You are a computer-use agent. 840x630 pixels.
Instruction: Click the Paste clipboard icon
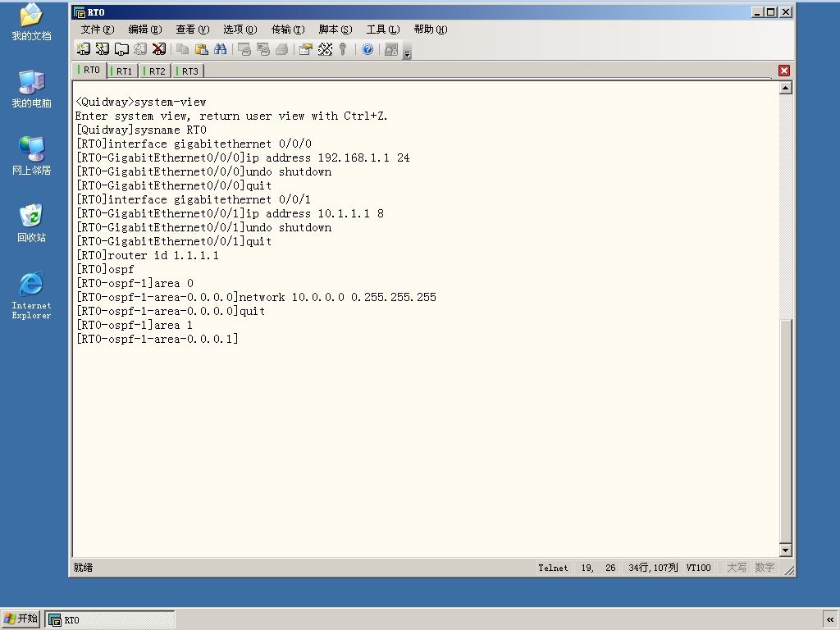(202, 49)
